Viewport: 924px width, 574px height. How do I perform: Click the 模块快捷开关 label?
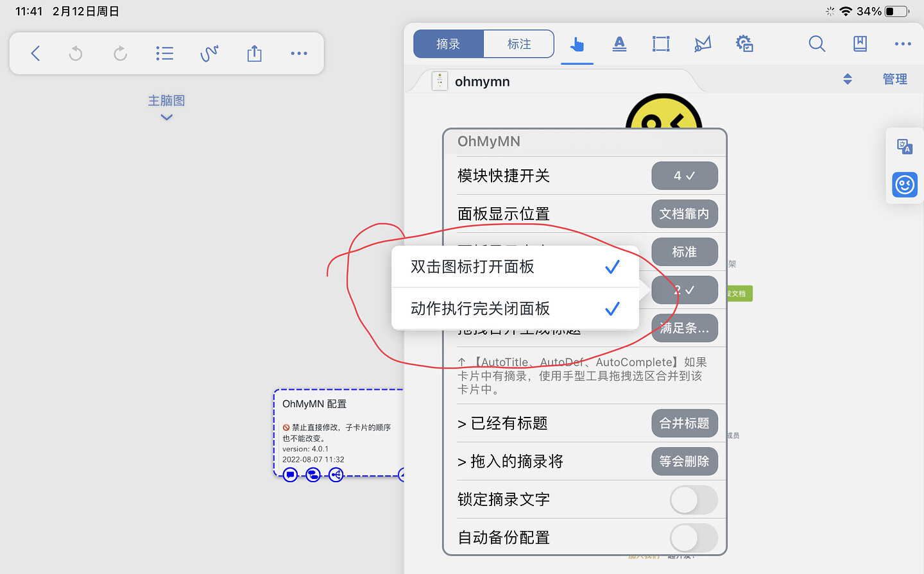(x=504, y=176)
